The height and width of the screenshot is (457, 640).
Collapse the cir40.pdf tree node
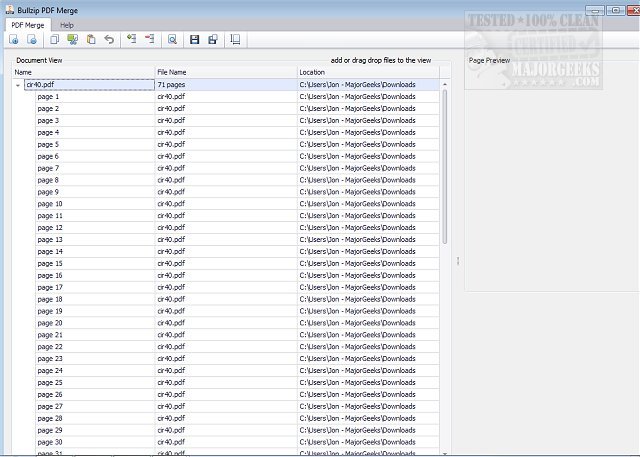tap(18, 85)
